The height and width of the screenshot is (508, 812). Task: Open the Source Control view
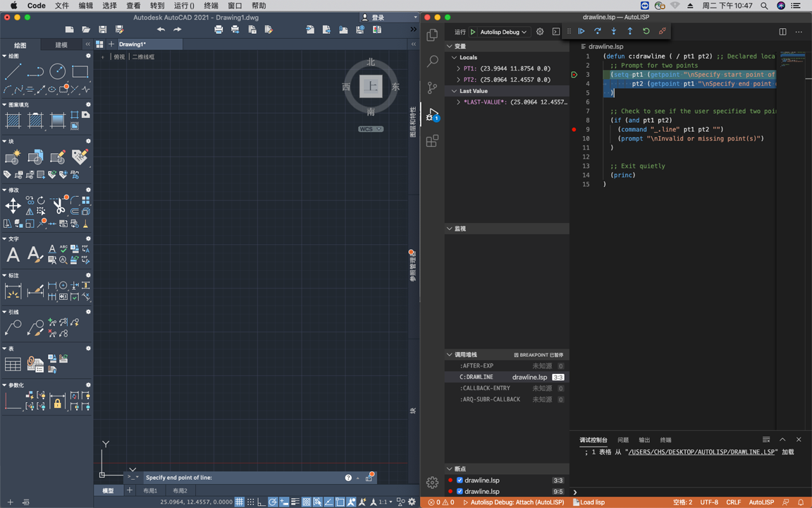pyautogui.click(x=432, y=88)
